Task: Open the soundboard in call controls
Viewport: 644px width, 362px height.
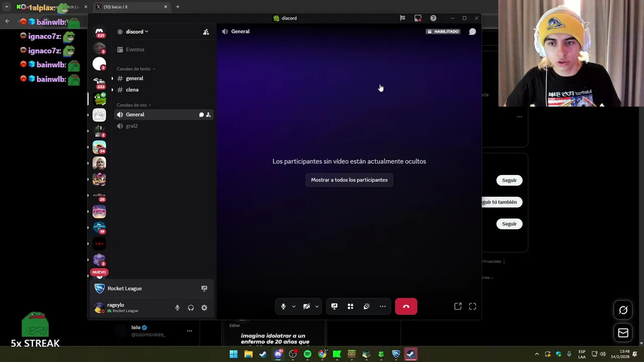Action: point(366,306)
